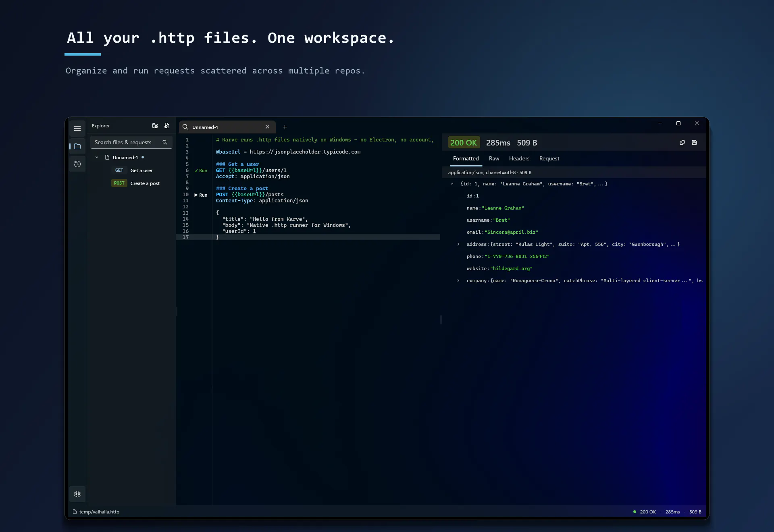The height and width of the screenshot is (532, 774).
Task: Click the "title" line in request body
Action: [265, 219]
